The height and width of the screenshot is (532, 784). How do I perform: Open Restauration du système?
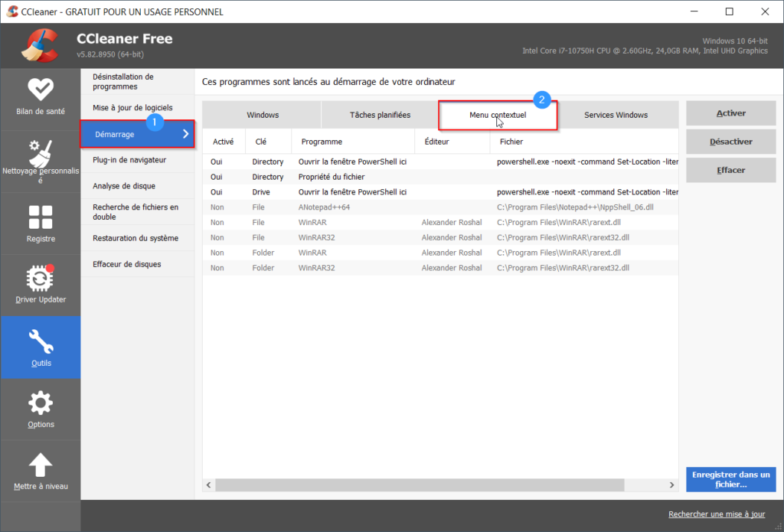point(137,238)
